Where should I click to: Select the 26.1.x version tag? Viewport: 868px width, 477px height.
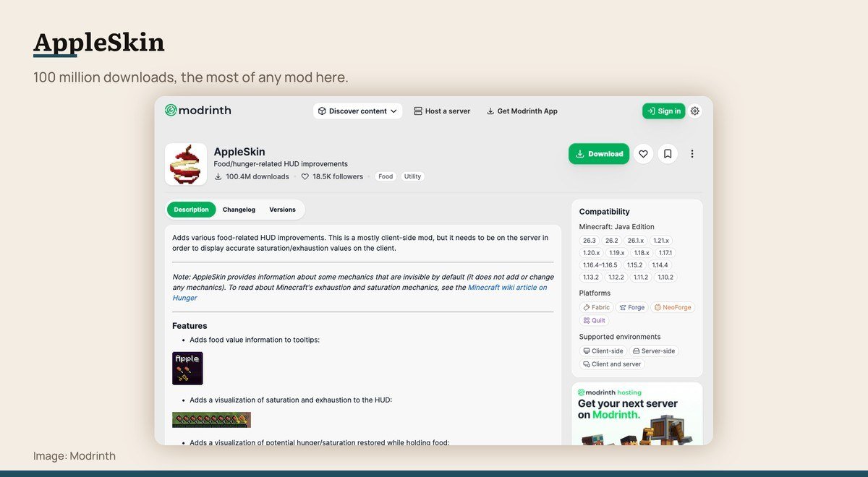click(635, 241)
